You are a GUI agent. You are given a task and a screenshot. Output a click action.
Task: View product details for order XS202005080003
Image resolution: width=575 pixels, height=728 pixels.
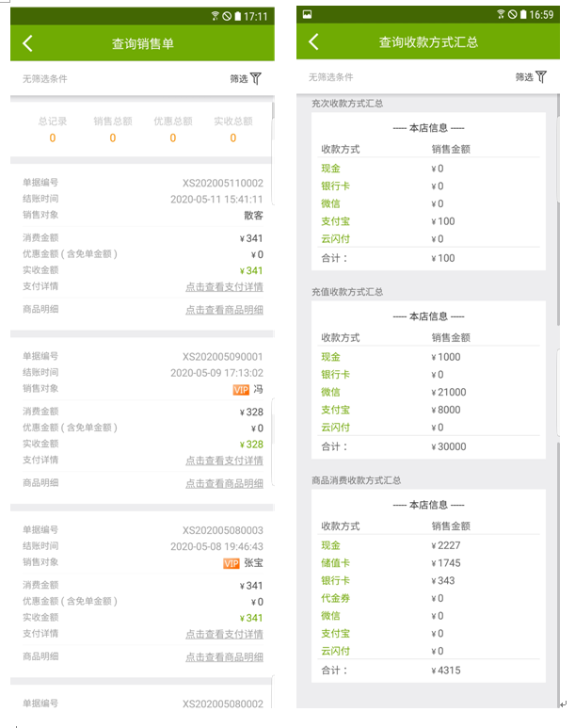pos(224,657)
